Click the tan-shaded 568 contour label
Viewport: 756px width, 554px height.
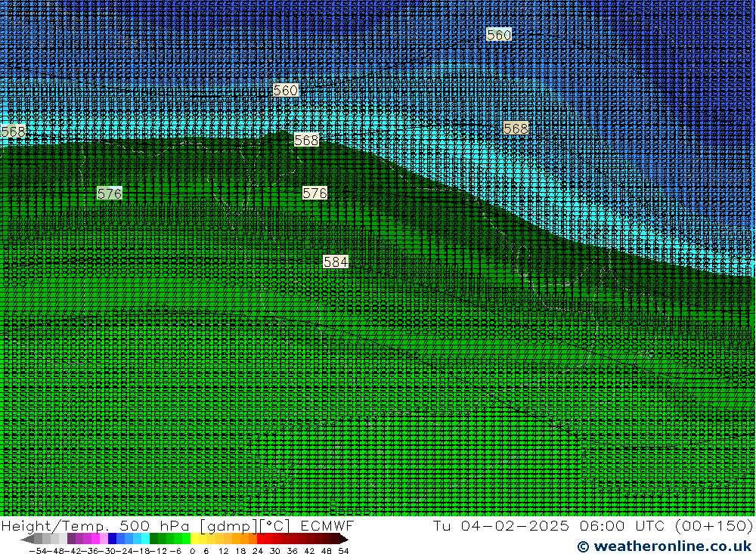(516, 128)
